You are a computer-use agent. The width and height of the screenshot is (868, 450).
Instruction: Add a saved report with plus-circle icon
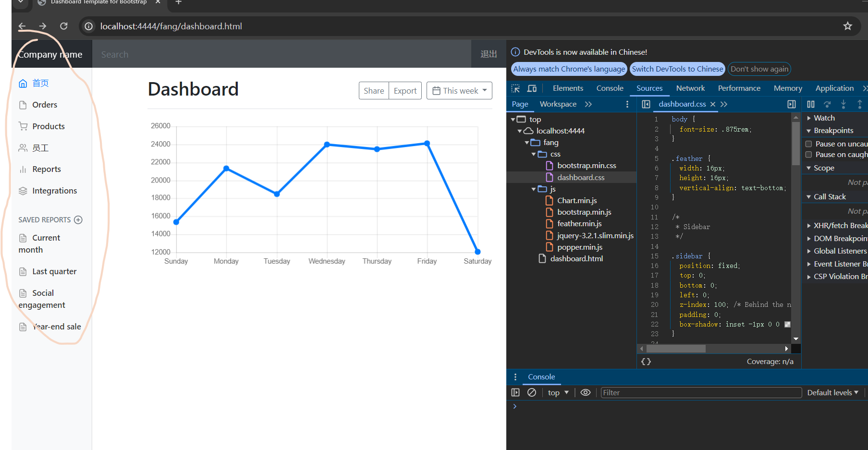(78, 220)
